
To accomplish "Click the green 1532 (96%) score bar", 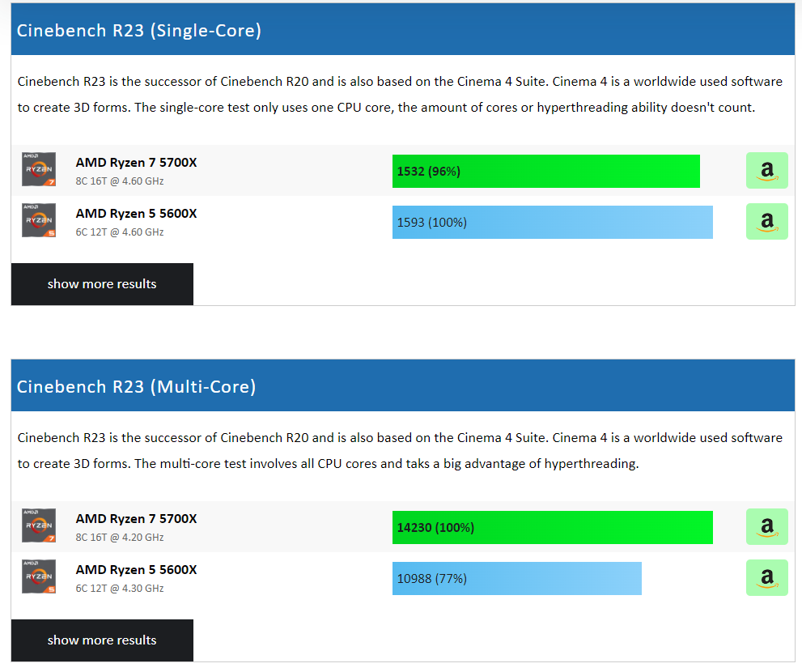I will pos(545,172).
